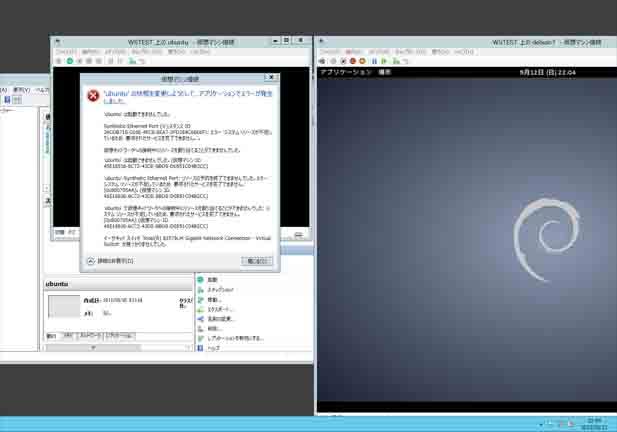Click first toolbar icon in Hyper-V Manager
Screen dimensions: 617x432
[x=7, y=100]
